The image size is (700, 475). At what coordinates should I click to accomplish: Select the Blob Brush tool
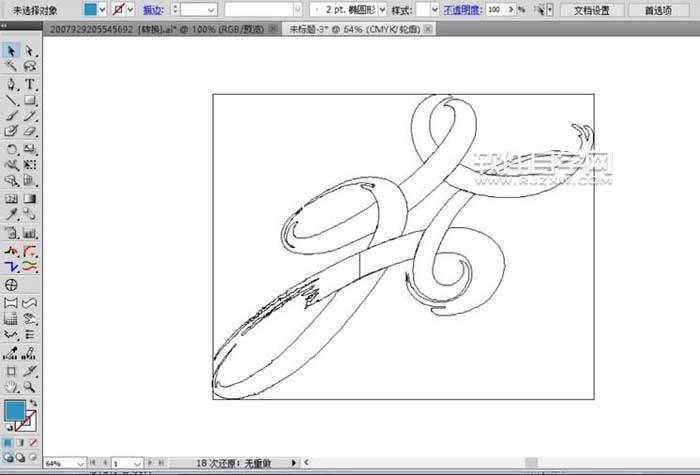11,131
